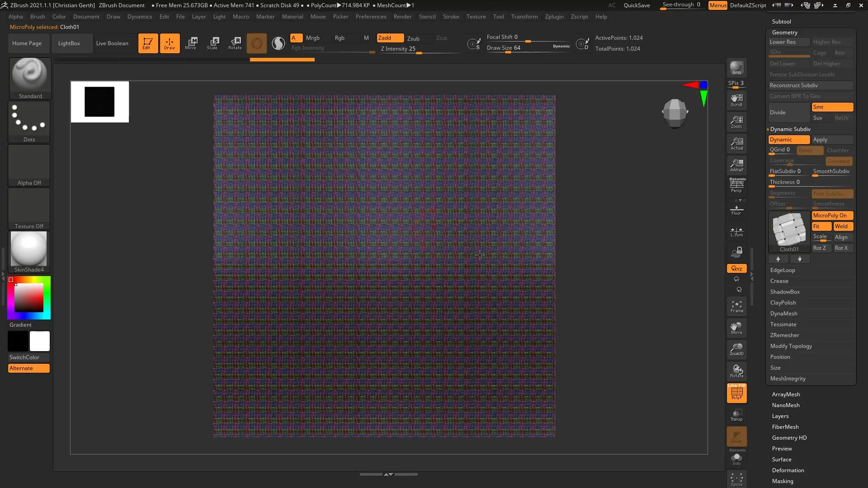Screen dimensions: 868x488
Task: Click the Cloth01 MicroPoly mesh thumbnail
Action: point(789,232)
